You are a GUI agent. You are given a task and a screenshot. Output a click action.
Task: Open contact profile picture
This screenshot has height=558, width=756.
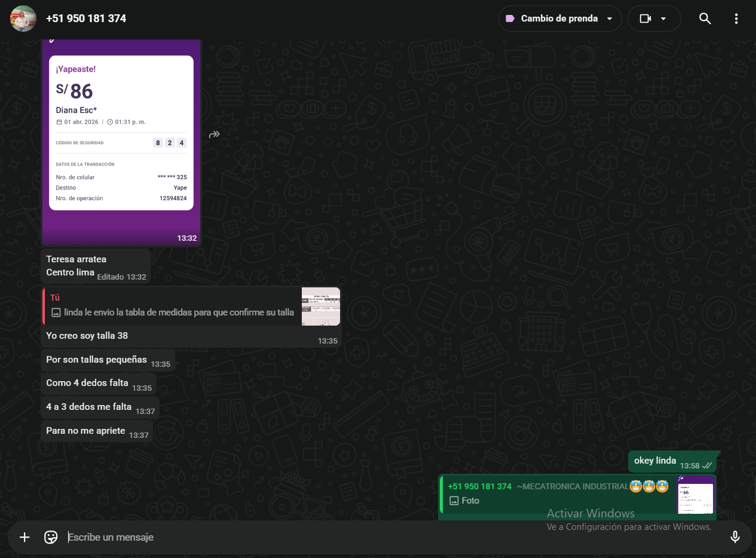point(23,19)
